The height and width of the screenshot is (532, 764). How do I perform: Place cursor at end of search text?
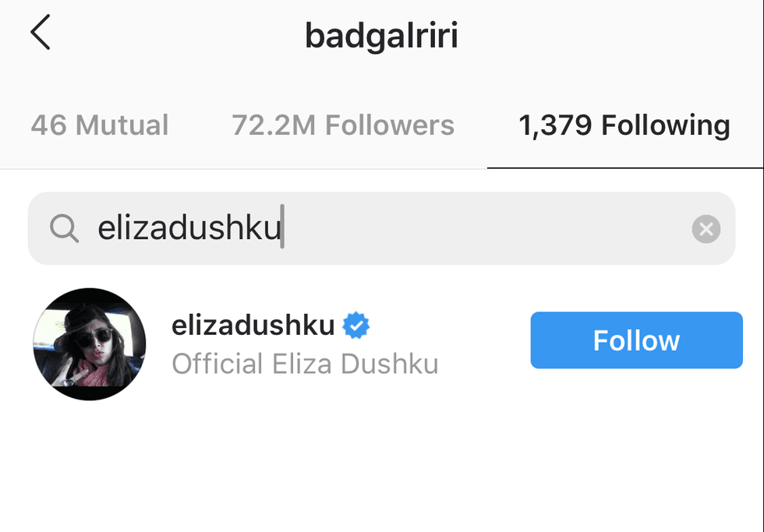(x=282, y=227)
